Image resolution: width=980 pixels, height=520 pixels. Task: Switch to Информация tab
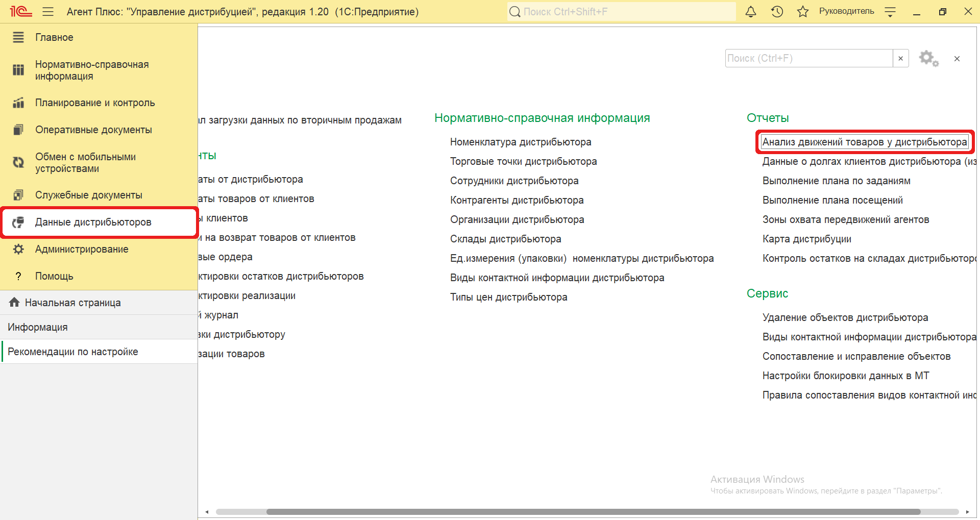[99, 327]
